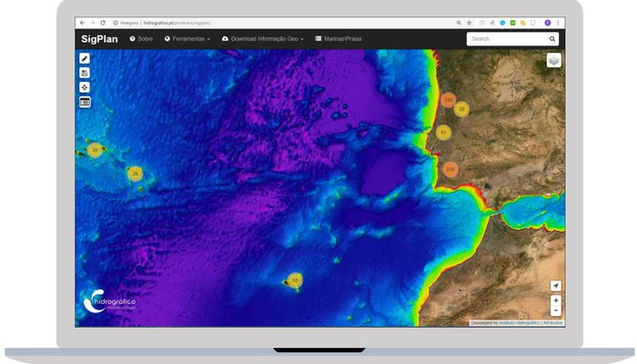Viewport: 637px width, 364px height.
Task: Click the search magnifier icon
Action: [x=552, y=39]
